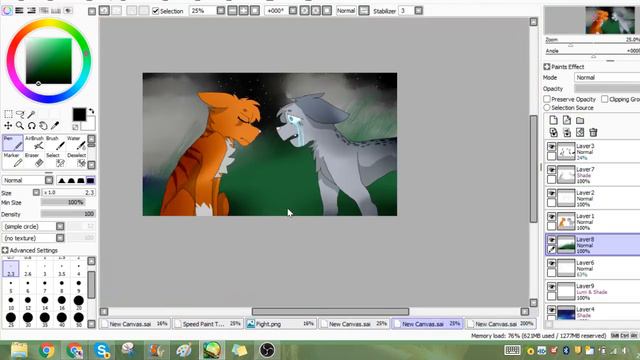Show the RGB sliders panel icon
The width and height of the screenshot is (640, 360).
point(19,10)
